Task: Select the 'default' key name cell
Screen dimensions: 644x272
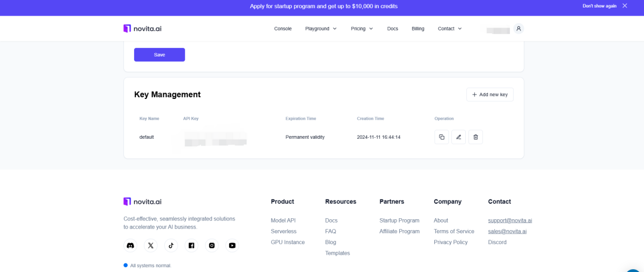Action: tap(147, 137)
